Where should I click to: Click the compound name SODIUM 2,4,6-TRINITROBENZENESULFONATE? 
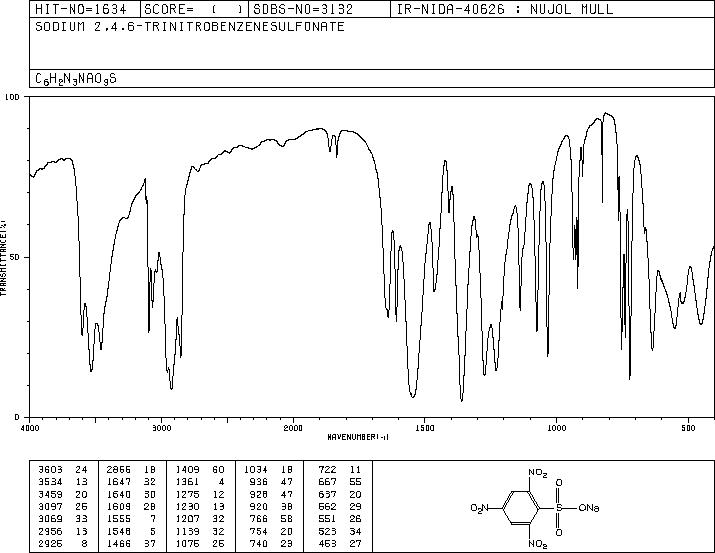pos(190,27)
